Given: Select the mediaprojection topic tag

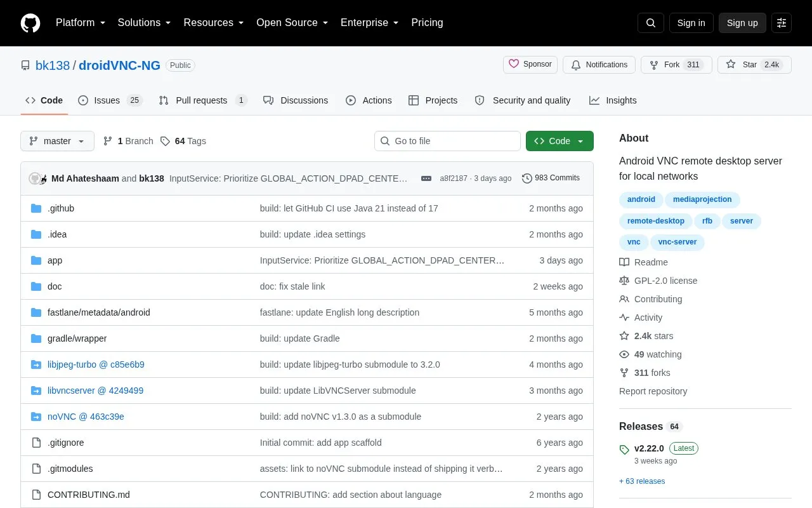Looking at the screenshot, I should (x=702, y=199).
